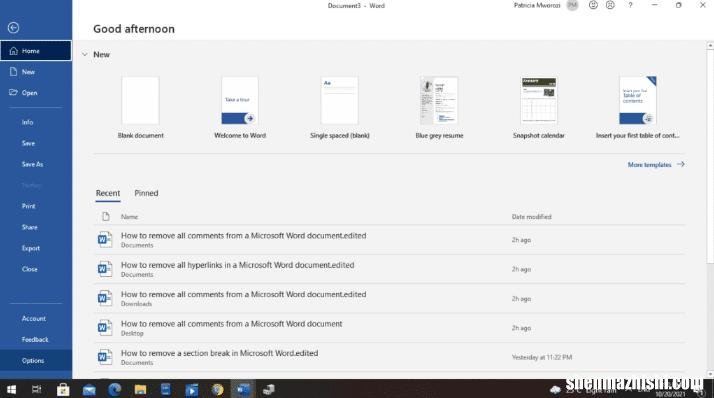This screenshot has width=714, height=398.
Task: Launch Microsoft Edge from the taskbar
Action: (114, 389)
